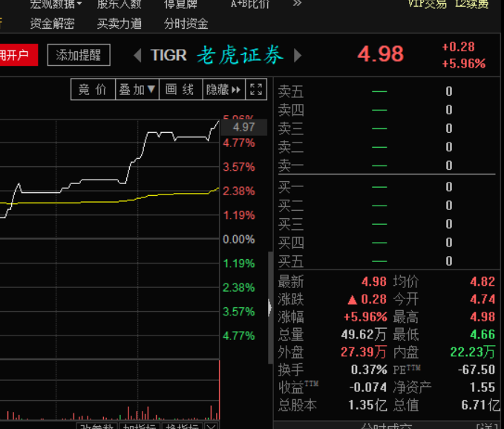Click 添加提醒 button
The height and width of the screenshot is (429, 504).
pos(79,55)
